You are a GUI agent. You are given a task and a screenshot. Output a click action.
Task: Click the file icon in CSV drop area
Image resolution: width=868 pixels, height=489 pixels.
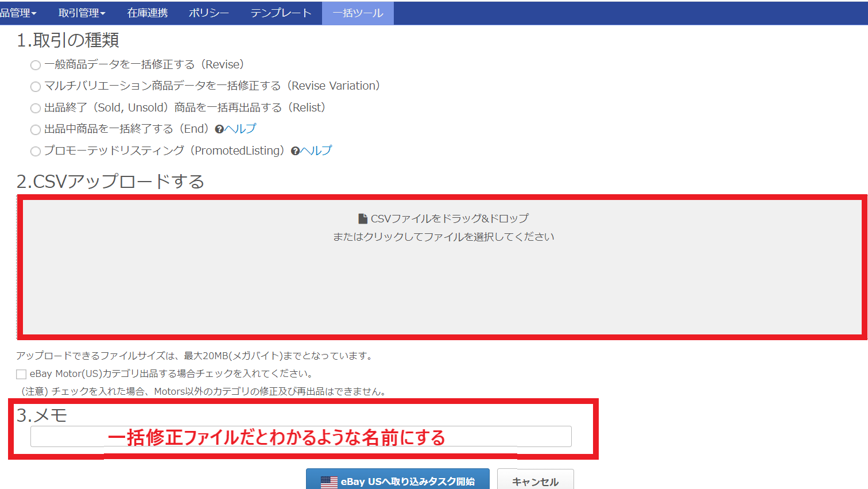click(363, 219)
